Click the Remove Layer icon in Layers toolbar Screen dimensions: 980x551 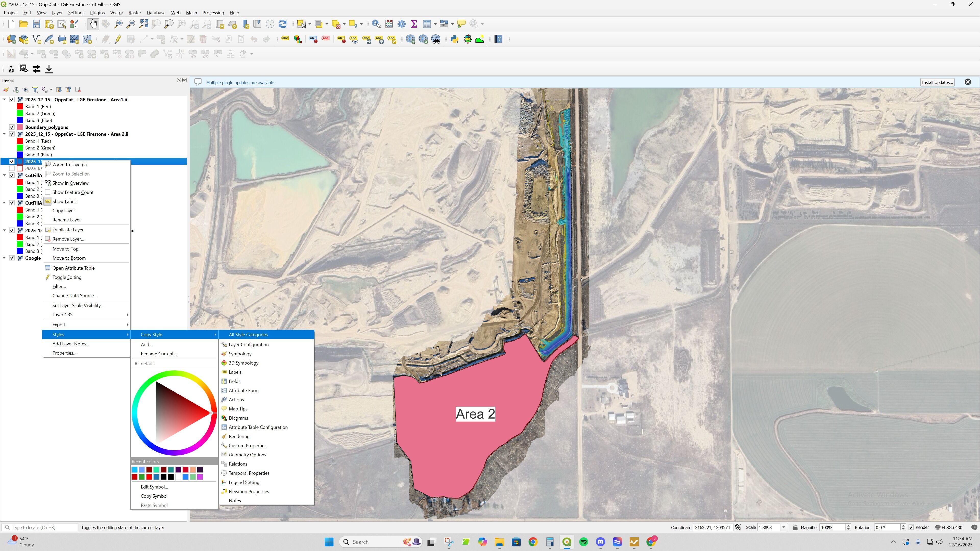pos(78,90)
